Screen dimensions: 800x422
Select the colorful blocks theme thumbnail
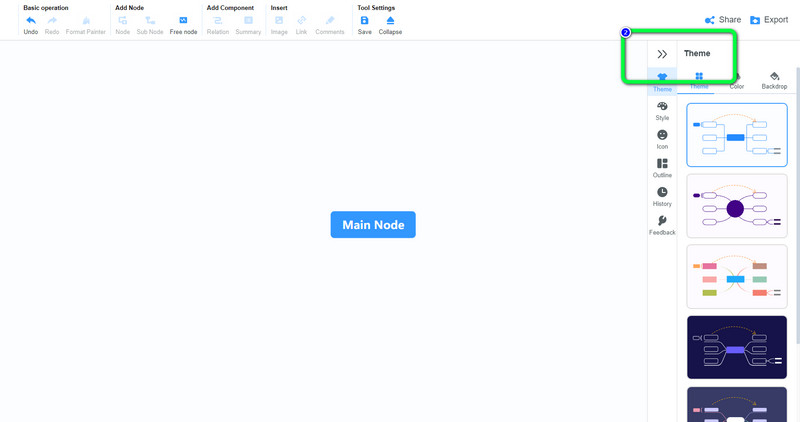coord(737,277)
